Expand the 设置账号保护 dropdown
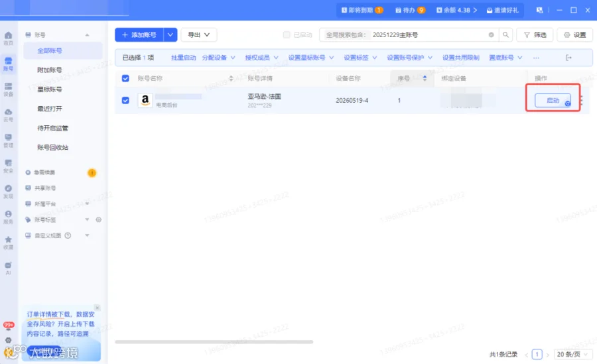 coord(410,58)
